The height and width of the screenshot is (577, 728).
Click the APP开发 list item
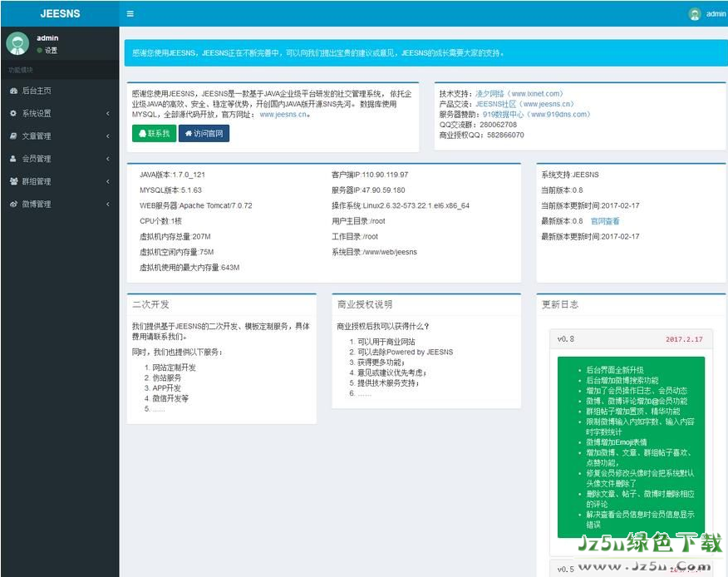coord(167,388)
